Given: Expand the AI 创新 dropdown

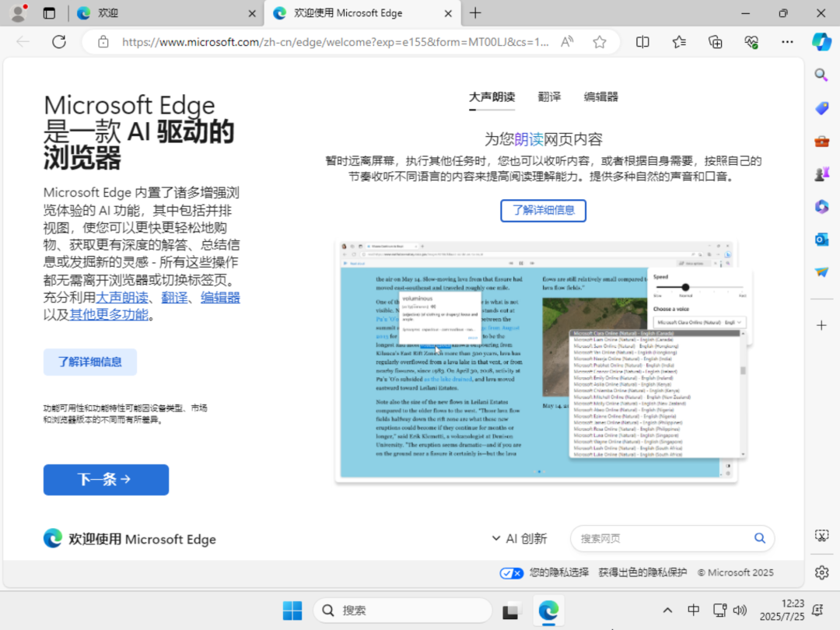Looking at the screenshot, I should coord(519,538).
